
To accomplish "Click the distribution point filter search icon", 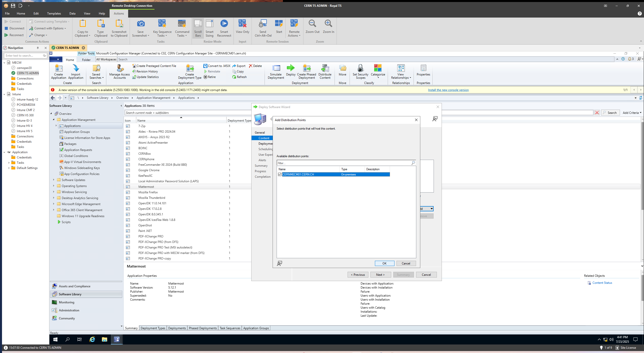I will pos(413,163).
